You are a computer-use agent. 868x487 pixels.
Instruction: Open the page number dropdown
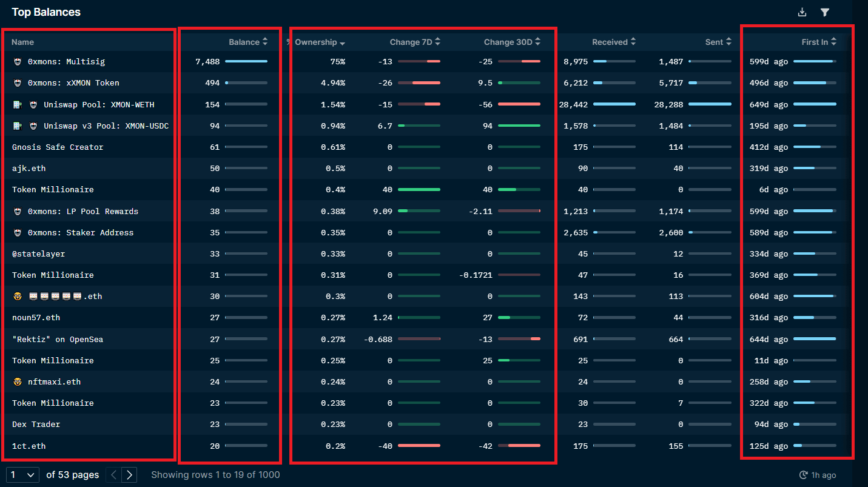tap(22, 475)
